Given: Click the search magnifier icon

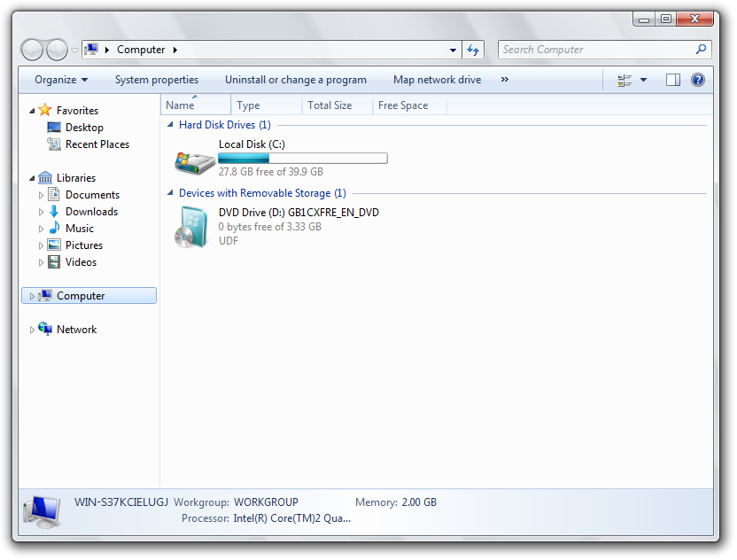Looking at the screenshot, I should point(701,49).
